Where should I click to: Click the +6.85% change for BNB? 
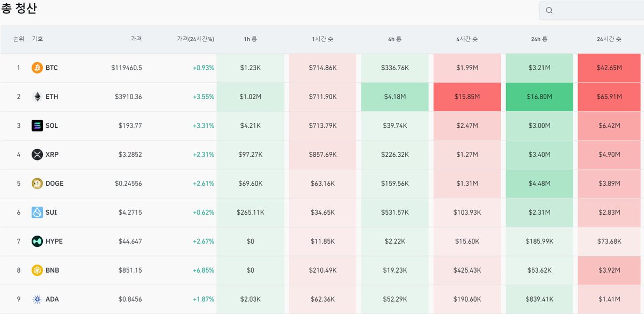coord(203,271)
